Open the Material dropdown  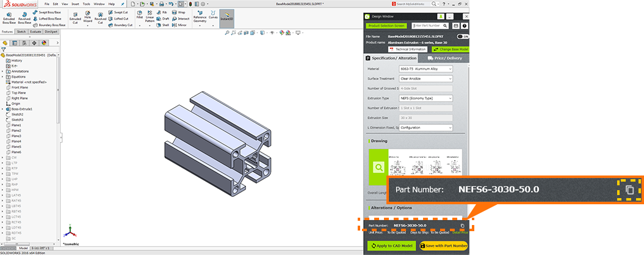tap(425, 69)
